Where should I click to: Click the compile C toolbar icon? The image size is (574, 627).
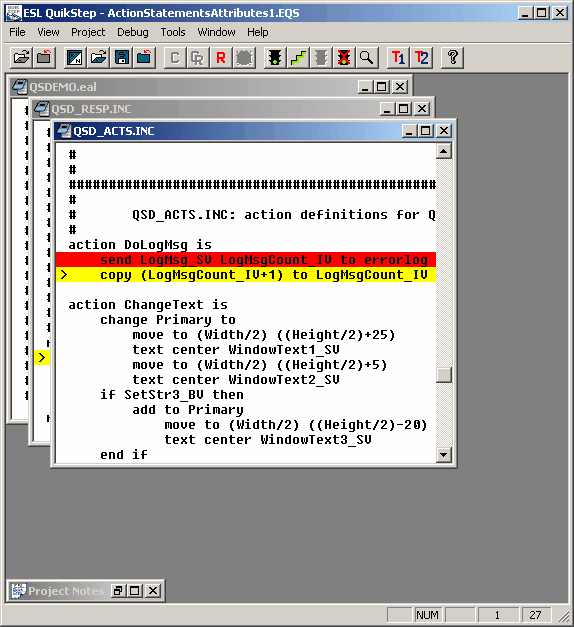tap(175, 58)
